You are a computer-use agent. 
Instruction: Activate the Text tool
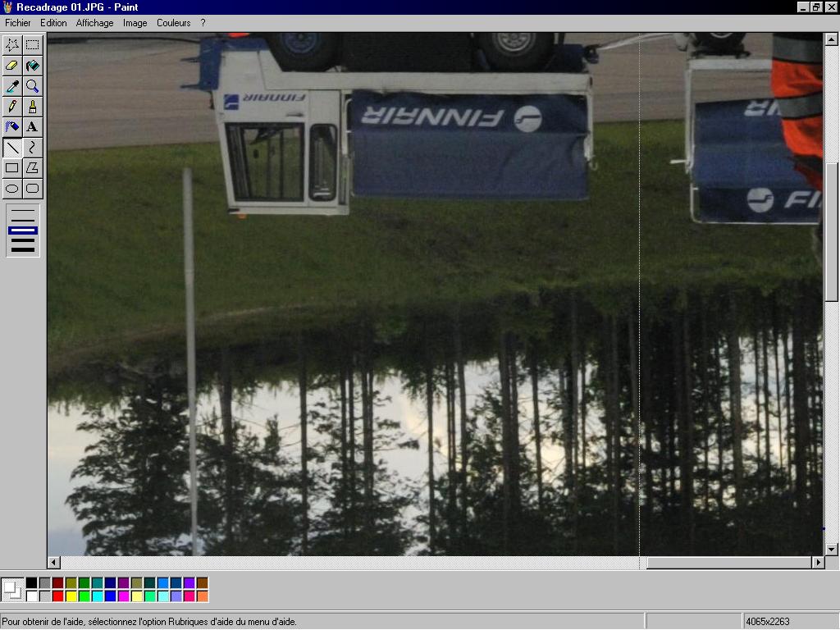[x=32, y=127]
